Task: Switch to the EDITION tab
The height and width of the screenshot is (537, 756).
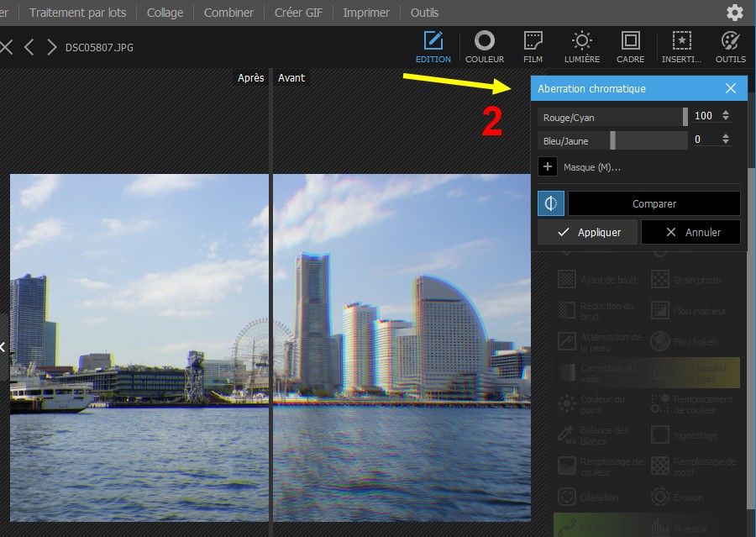Action: coord(433,47)
